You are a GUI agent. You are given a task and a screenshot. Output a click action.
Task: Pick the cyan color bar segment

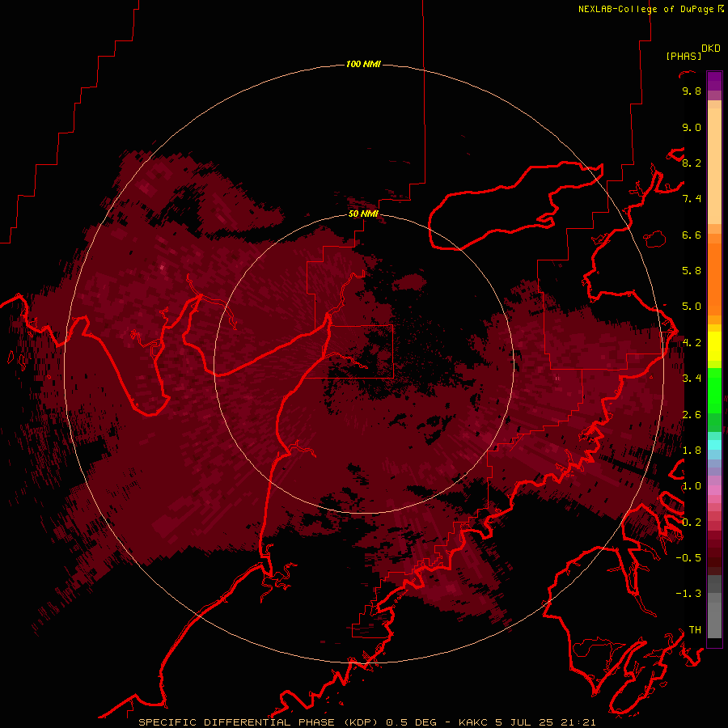pos(714,444)
